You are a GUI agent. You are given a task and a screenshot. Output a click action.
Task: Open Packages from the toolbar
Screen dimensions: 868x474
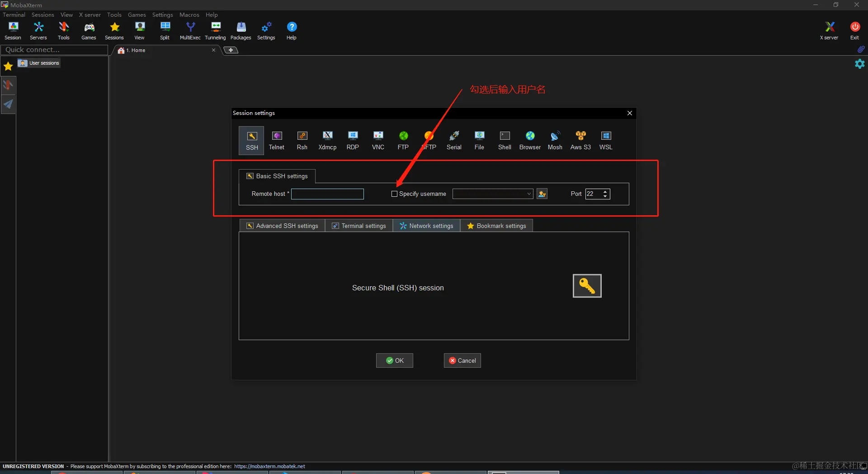pos(241,31)
